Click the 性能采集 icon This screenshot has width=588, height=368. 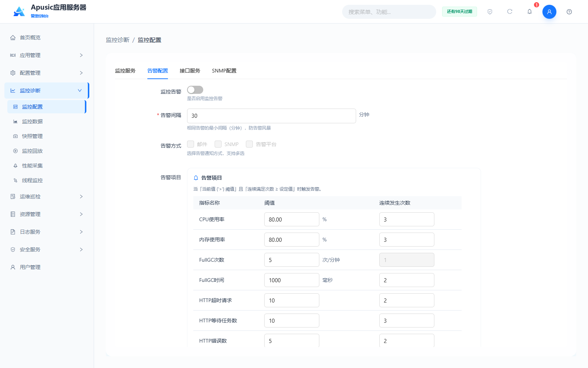[x=15, y=166]
